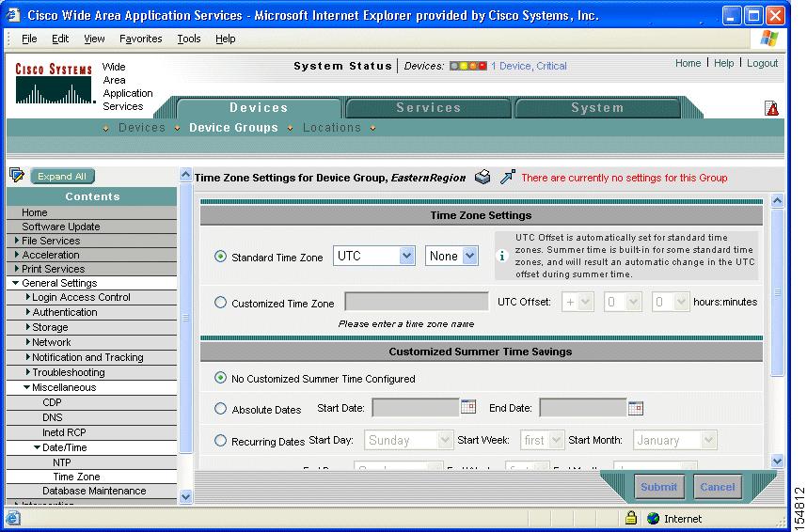Click the Cancel button
The height and width of the screenshot is (532, 807).
tap(717, 487)
